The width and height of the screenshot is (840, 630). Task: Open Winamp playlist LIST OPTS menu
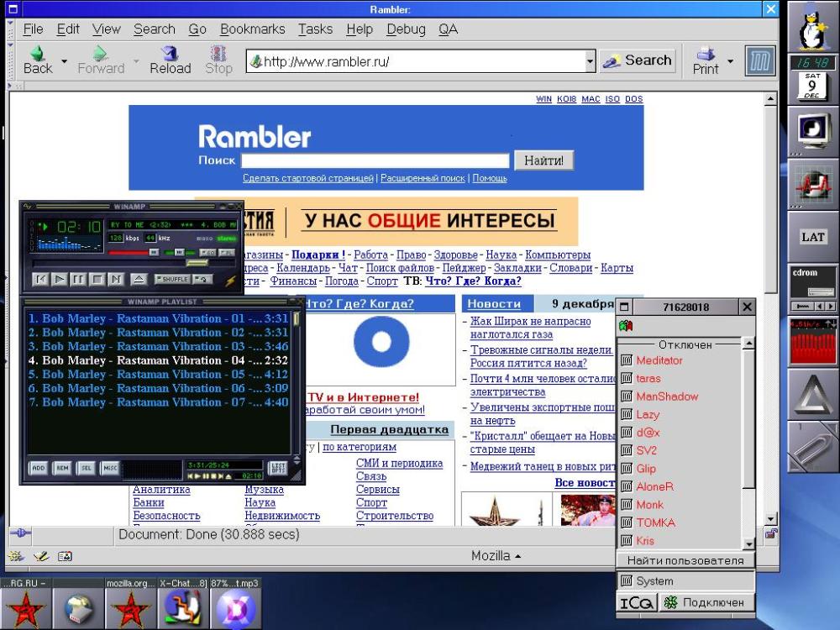278,468
